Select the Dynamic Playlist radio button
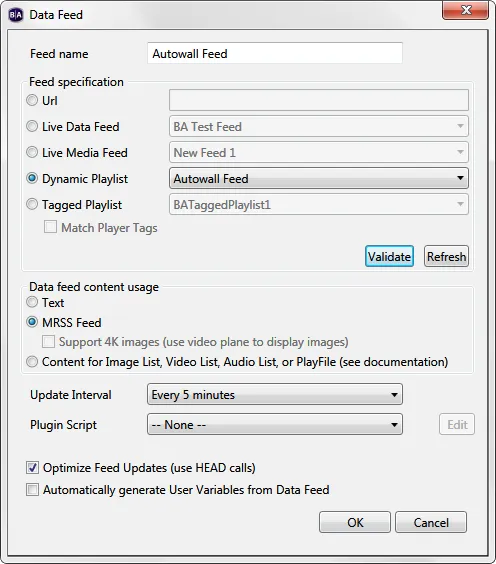This screenshot has width=496, height=564. (32, 178)
